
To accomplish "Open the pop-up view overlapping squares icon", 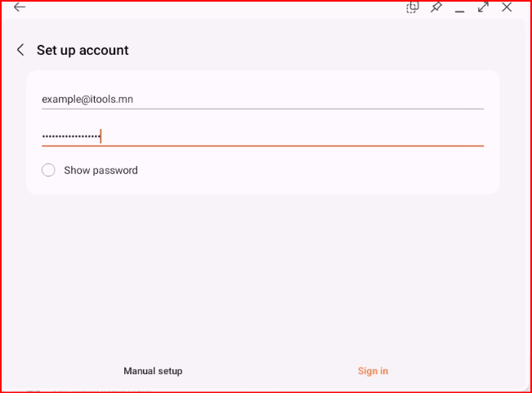I will (x=413, y=7).
